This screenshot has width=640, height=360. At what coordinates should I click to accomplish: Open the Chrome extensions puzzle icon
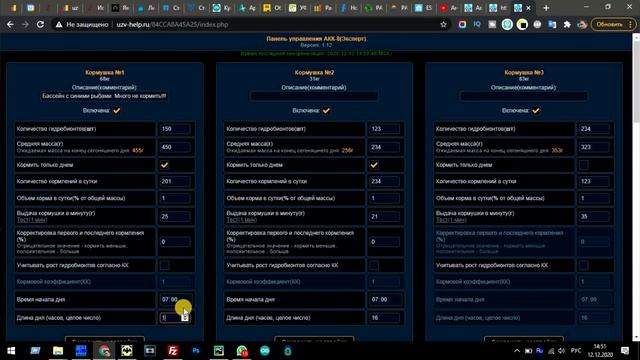click(x=567, y=24)
